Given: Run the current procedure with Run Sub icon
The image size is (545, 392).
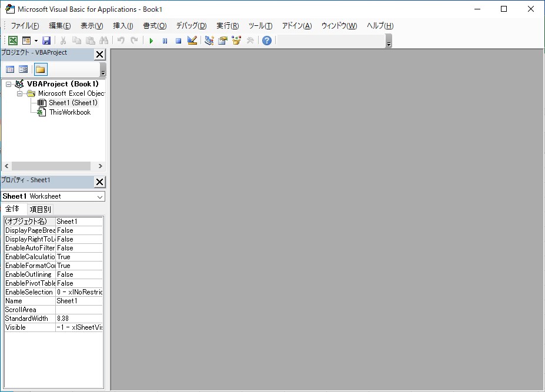Looking at the screenshot, I should [151, 40].
